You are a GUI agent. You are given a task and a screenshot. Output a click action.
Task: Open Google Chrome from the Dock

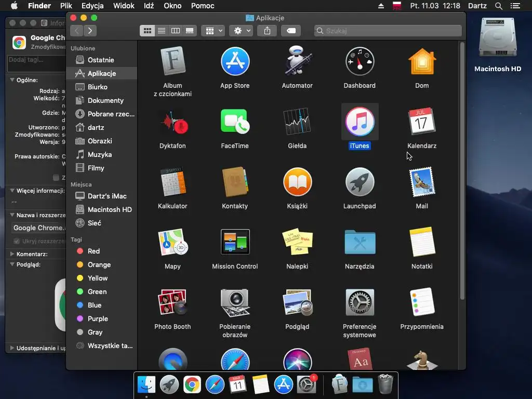point(192,385)
